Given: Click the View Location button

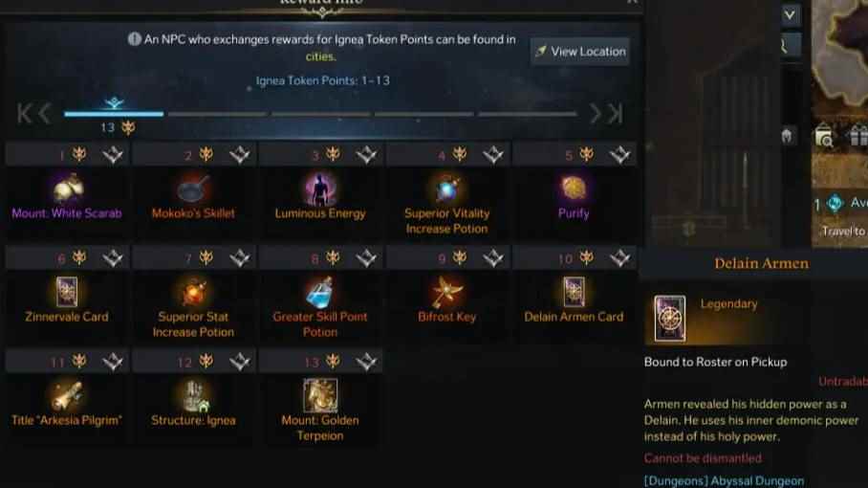Looking at the screenshot, I should [x=579, y=52].
